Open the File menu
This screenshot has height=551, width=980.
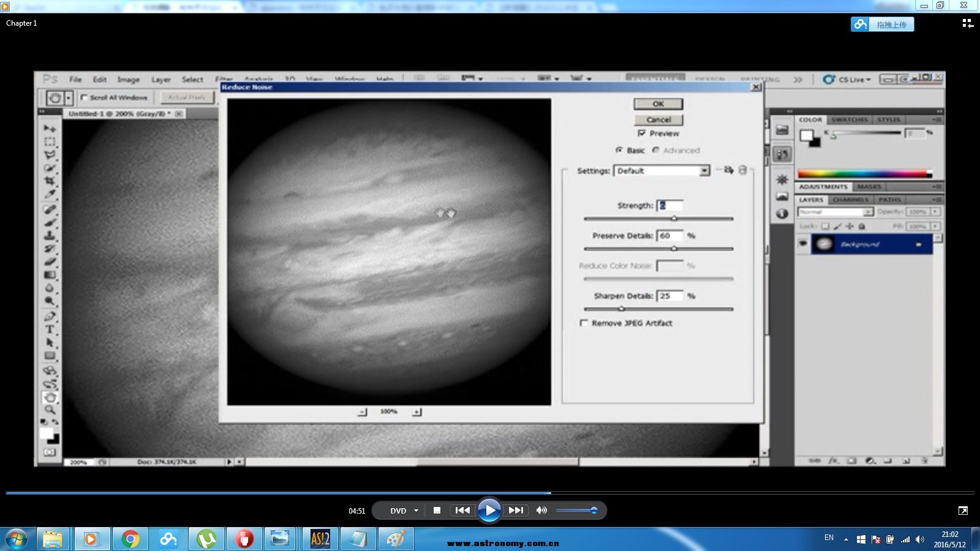coord(75,80)
